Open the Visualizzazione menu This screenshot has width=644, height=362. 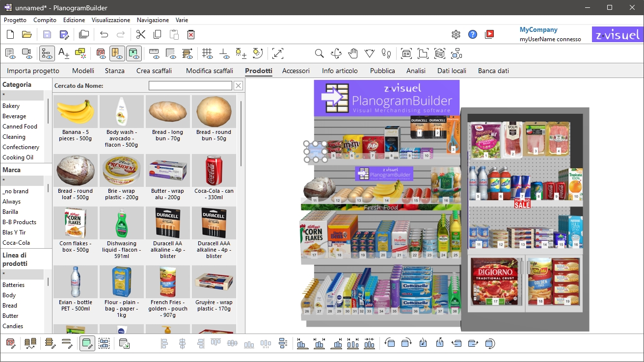(111, 20)
